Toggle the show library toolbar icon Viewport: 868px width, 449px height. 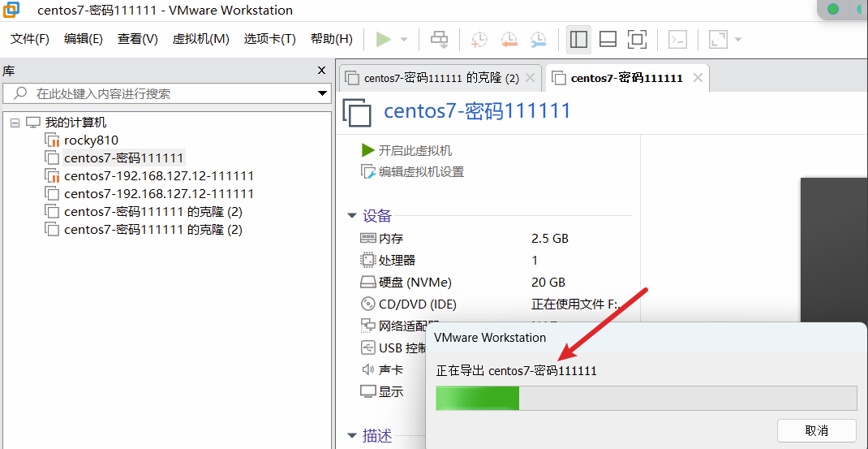pos(578,39)
